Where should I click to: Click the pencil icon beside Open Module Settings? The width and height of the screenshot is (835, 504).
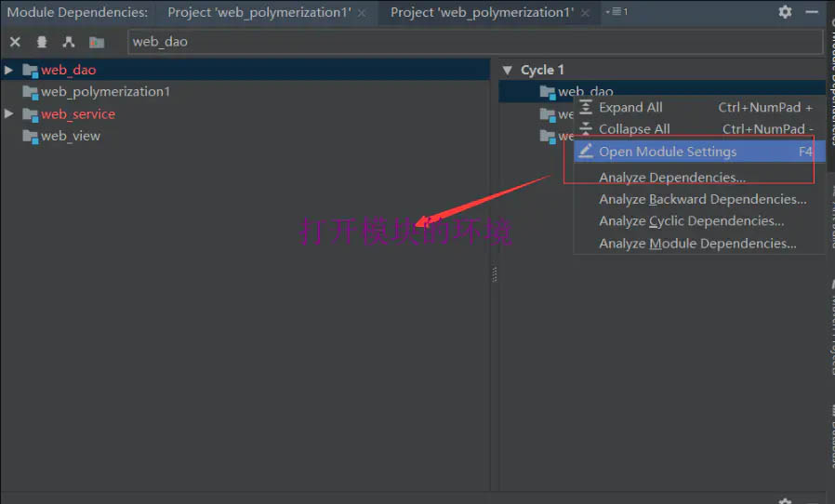click(x=586, y=152)
